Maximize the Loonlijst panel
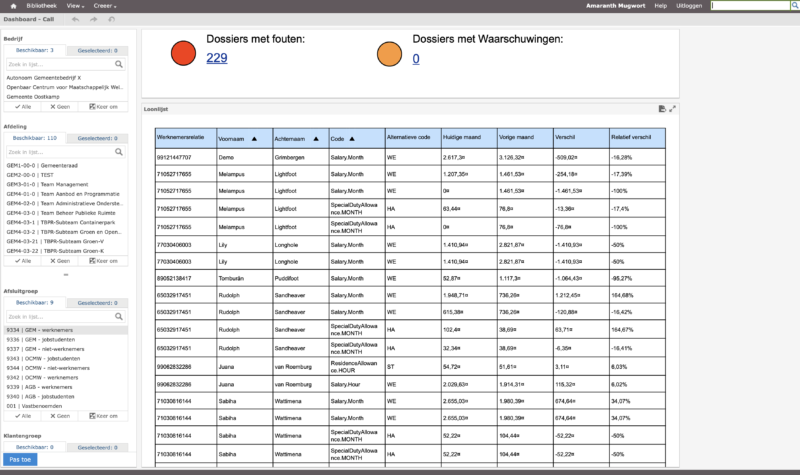This screenshot has height=475, width=800. (672, 108)
